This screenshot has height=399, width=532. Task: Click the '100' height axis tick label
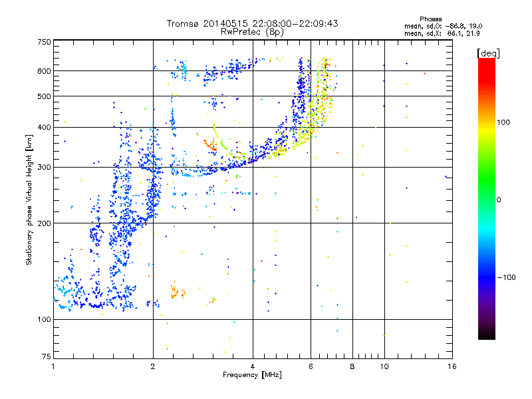point(44,320)
